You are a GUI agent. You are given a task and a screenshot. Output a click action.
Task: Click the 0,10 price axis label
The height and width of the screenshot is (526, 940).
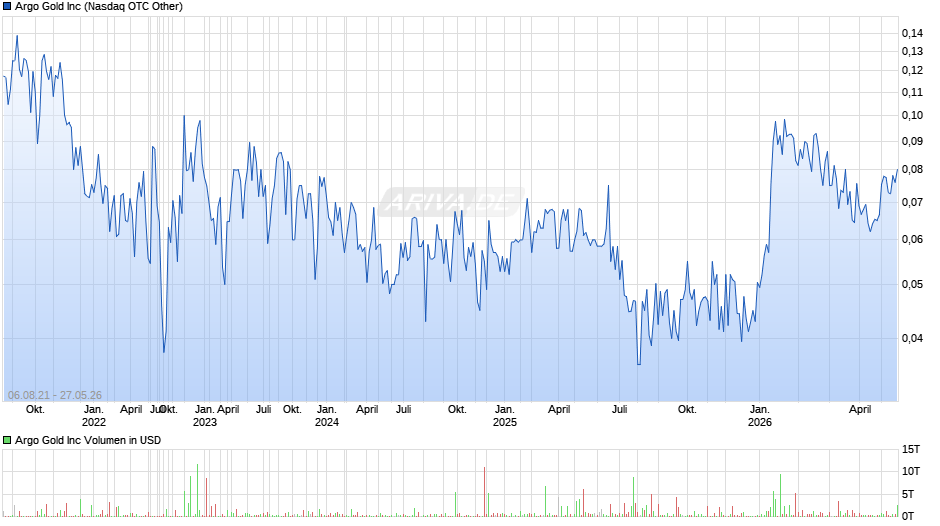(912, 116)
